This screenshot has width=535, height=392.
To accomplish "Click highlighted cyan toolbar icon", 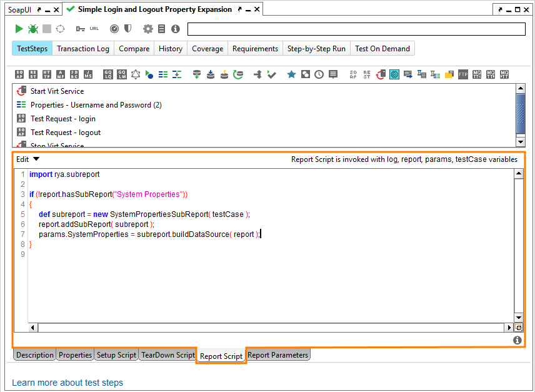I will 394,74.
